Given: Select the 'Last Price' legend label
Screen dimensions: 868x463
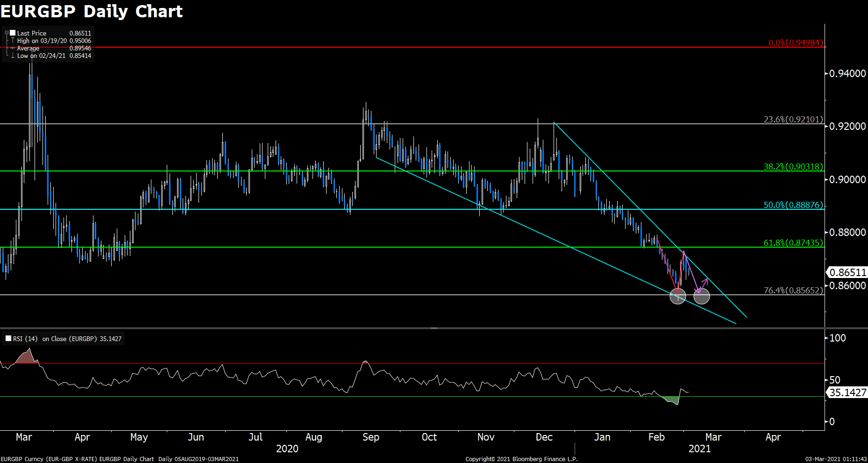Looking at the screenshot, I should [x=32, y=33].
